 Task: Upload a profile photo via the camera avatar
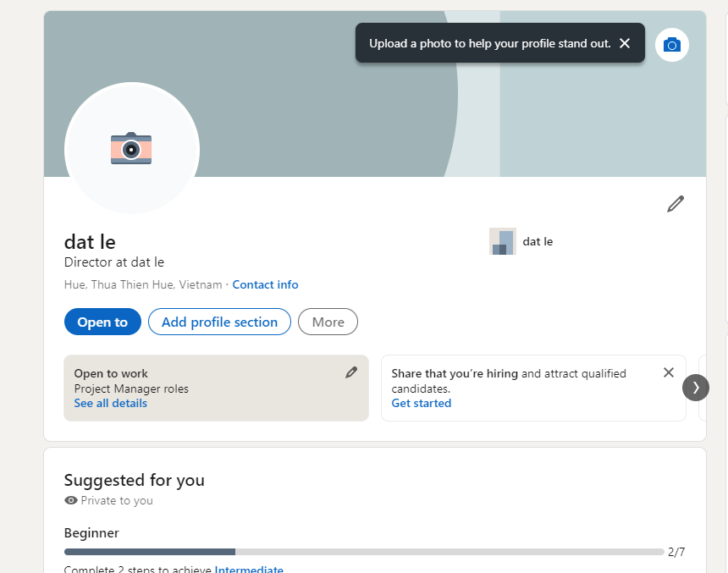click(132, 149)
